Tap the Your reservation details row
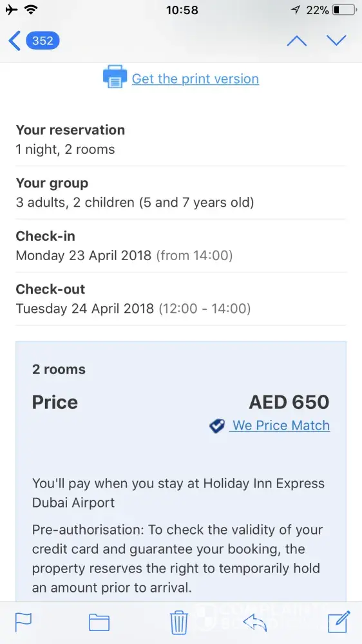 point(181,140)
